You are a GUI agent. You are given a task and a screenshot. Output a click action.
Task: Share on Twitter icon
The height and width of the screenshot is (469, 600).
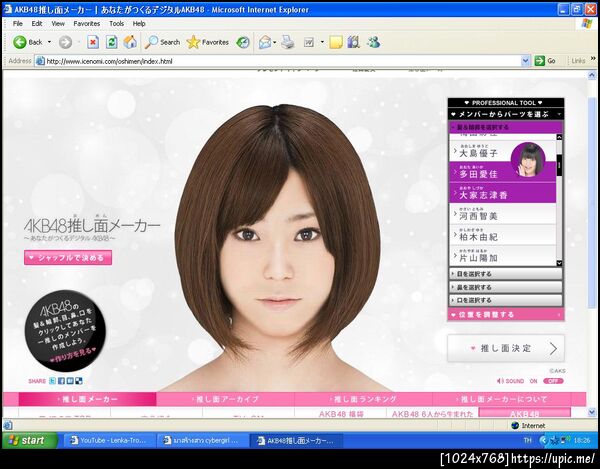[53, 381]
